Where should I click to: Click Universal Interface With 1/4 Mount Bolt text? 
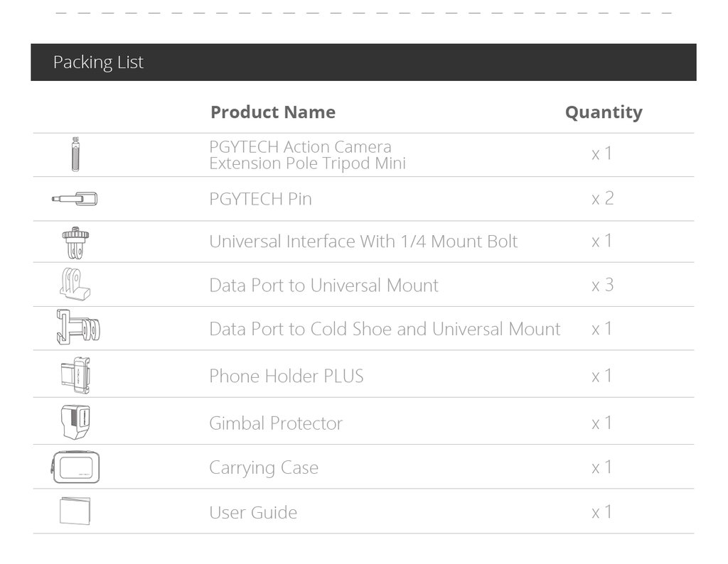[363, 242]
